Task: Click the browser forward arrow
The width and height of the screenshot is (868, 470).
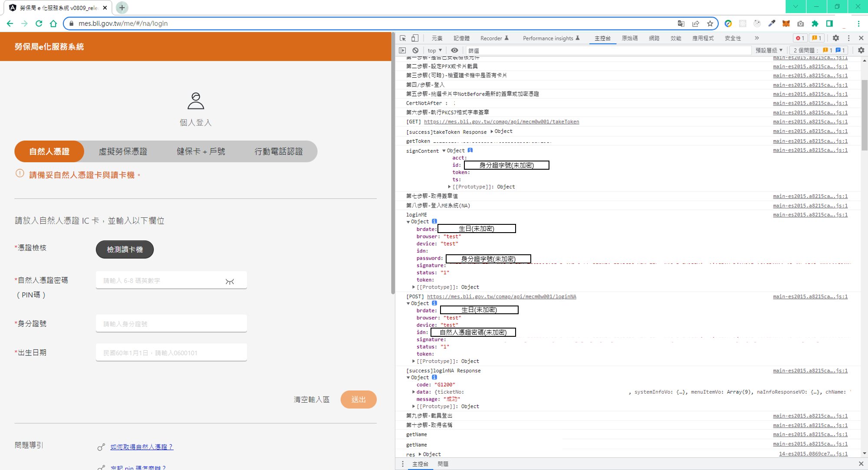Action: [x=24, y=23]
